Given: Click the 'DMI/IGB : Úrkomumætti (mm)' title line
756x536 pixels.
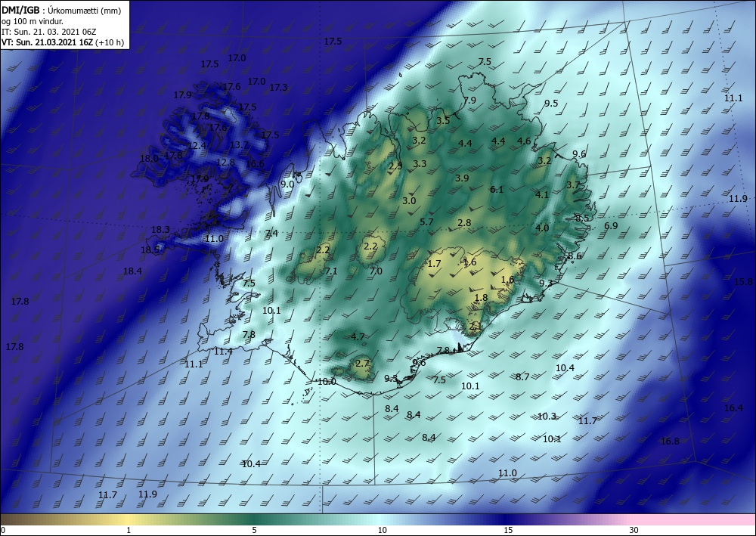Looking at the screenshot, I should [x=62, y=10].
